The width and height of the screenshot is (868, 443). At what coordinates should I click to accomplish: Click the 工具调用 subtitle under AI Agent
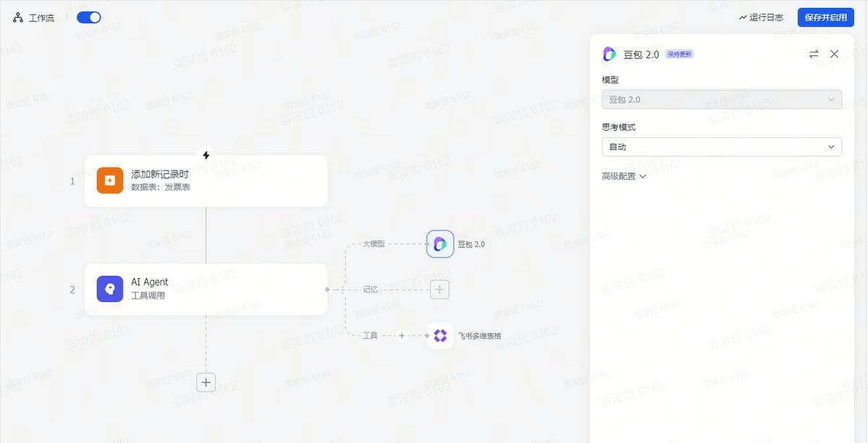(x=148, y=296)
